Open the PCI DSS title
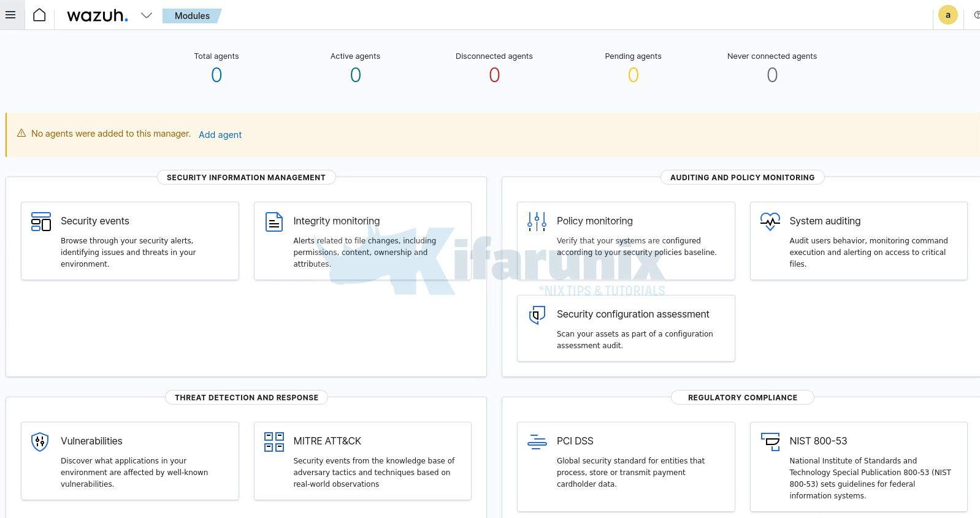The height and width of the screenshot is (518, 980). click(x=575, y=441)
